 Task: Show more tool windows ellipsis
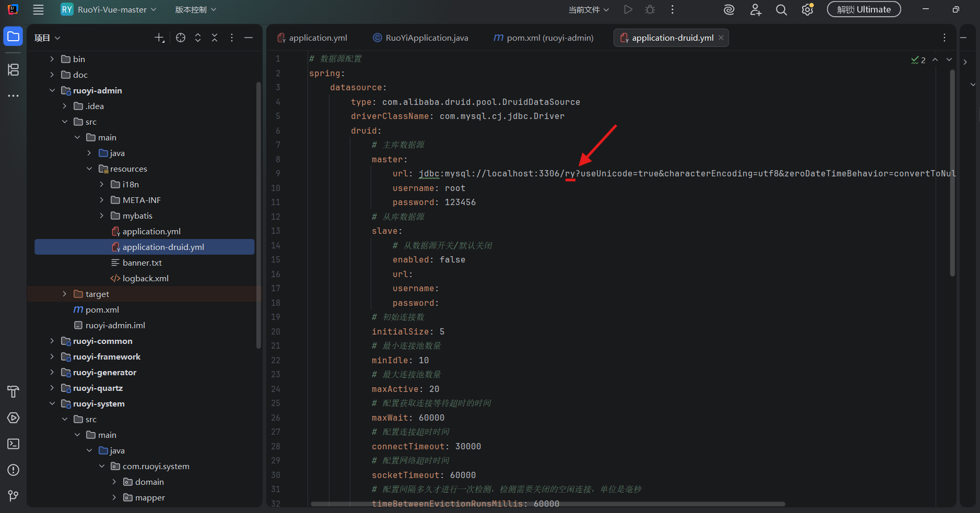[x=13, y=96]
